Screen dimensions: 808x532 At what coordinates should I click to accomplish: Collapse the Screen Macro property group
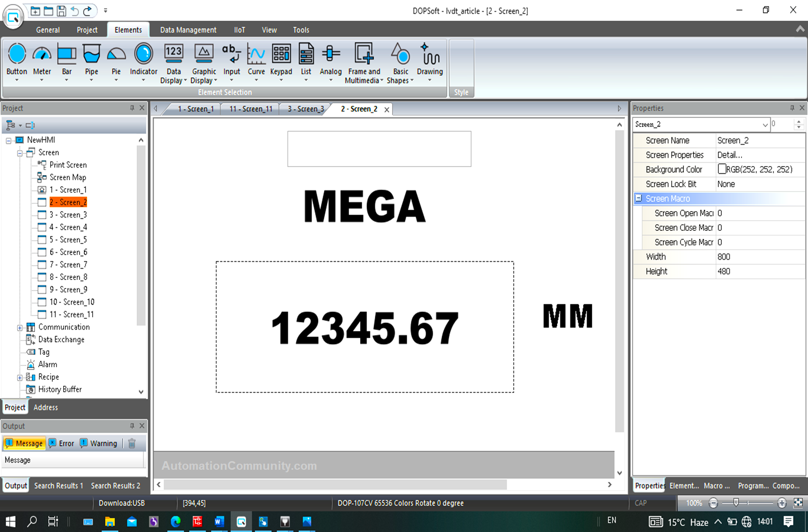point(639,198)
